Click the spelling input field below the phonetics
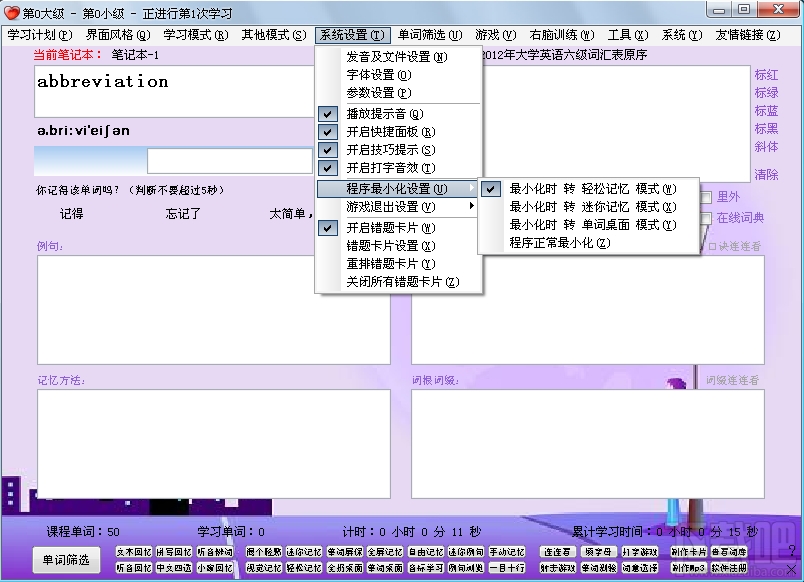804x582 pixels. coord(230,160)
